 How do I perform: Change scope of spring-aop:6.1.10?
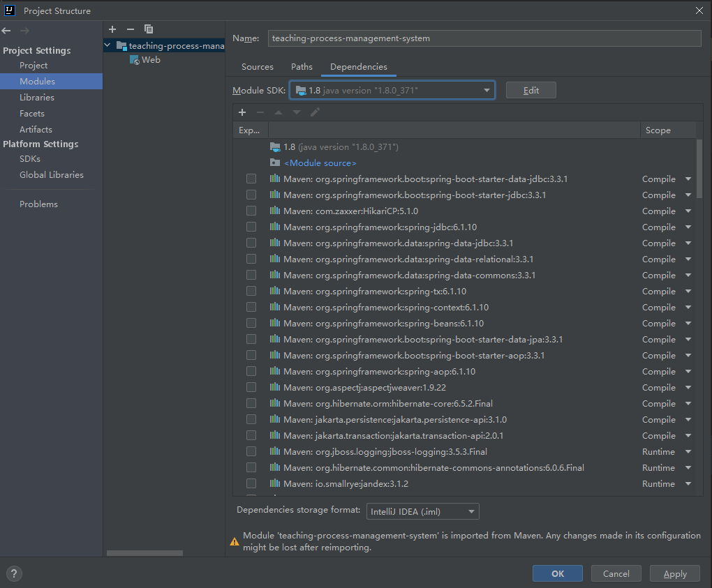pyautogui.click(x=688, y=371)
